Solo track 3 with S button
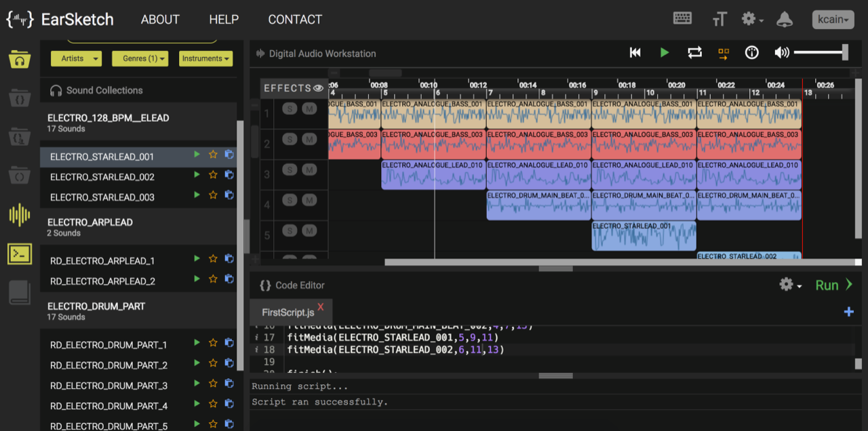The image size is (868, 431). [290, 169]
